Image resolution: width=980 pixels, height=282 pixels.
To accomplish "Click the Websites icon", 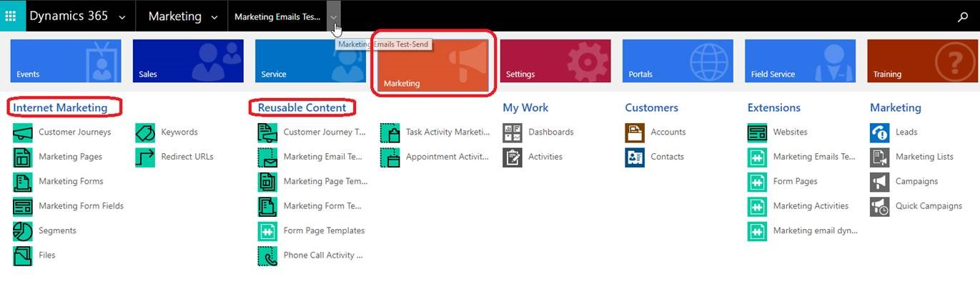I will pyautogui.click(x=757, y=132).
